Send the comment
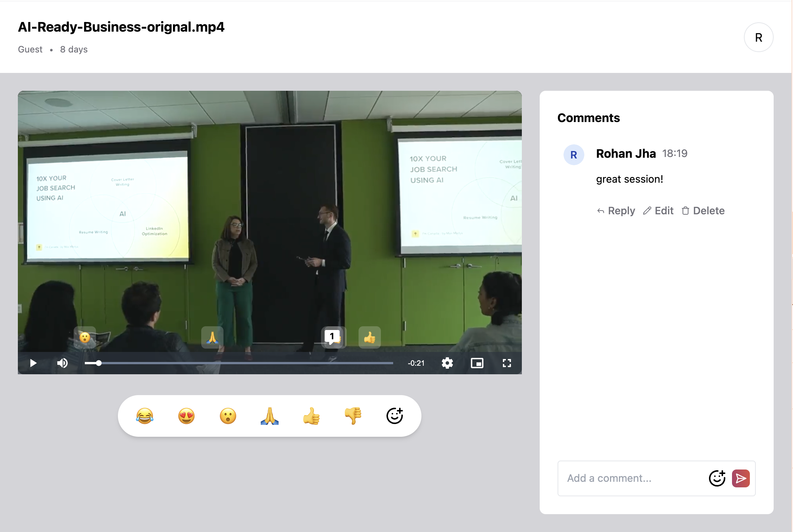The height and width of the screenshot is (532, 793). 741,478
